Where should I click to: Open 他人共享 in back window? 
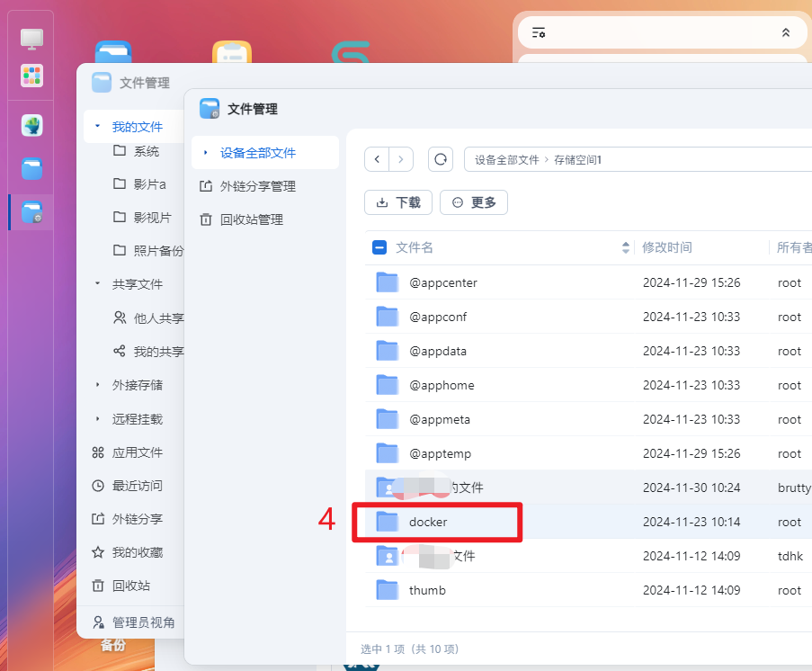coord(148,318)
